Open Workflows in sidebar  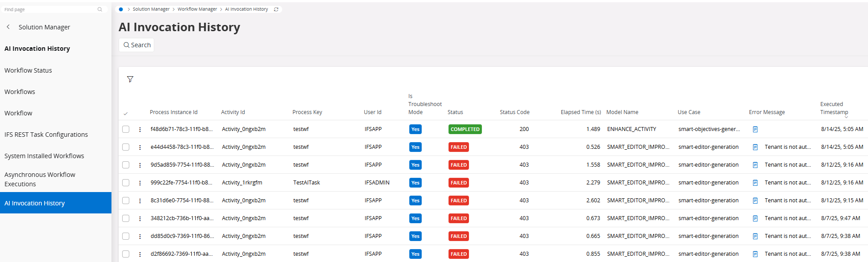20,92
